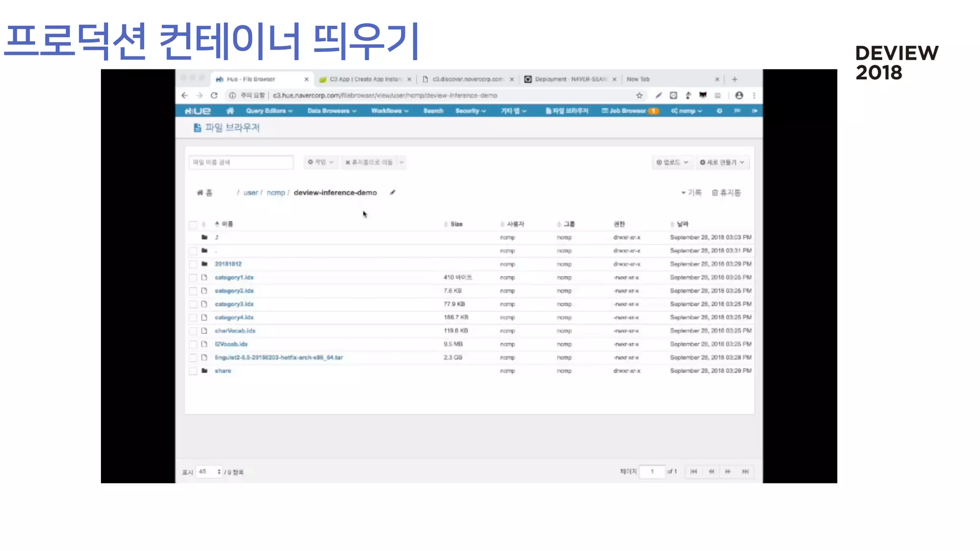The height and width of the screenshot is (551, 980).
Task: Navigate to ncmp in breadcrumb path
Action: [x=276, y=193]
